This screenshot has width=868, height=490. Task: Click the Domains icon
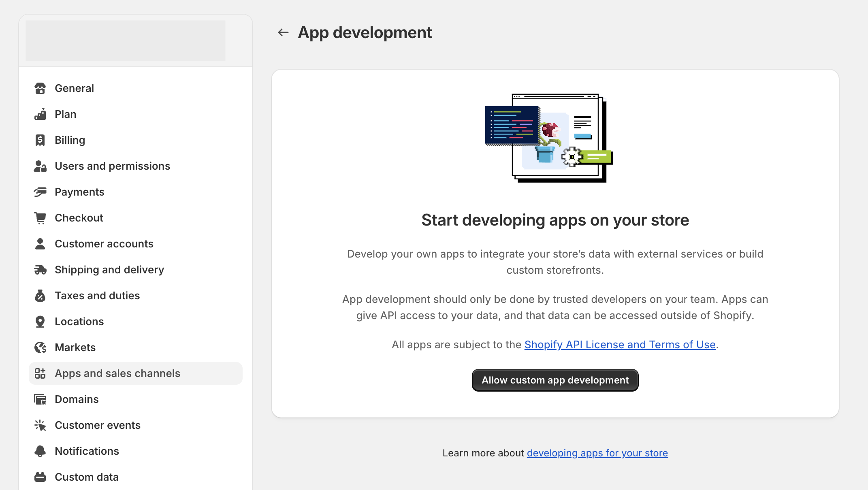pos(40,399)
